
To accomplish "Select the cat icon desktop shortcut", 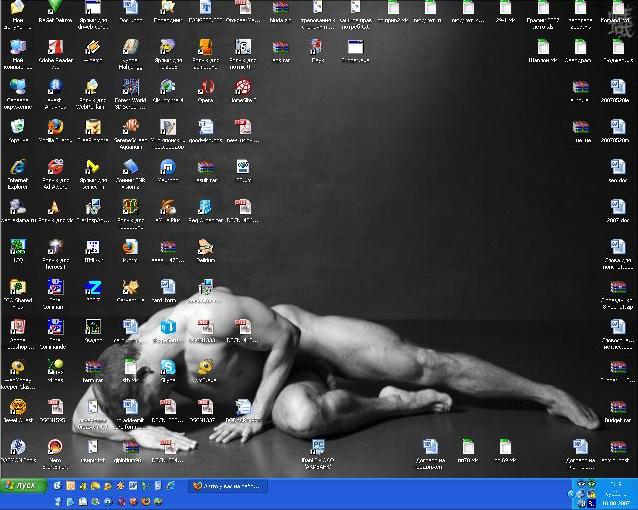I will (130, 287).
